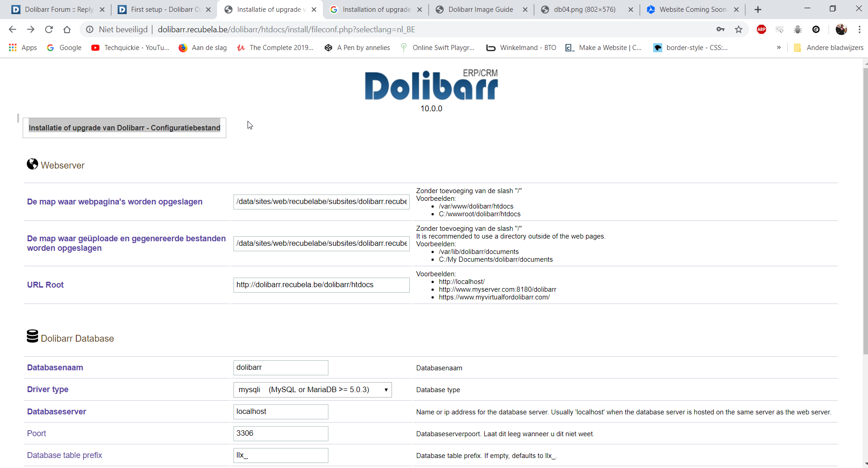868x468 pixels.
Task: Click the address bar URL
Action: [286, 30]
